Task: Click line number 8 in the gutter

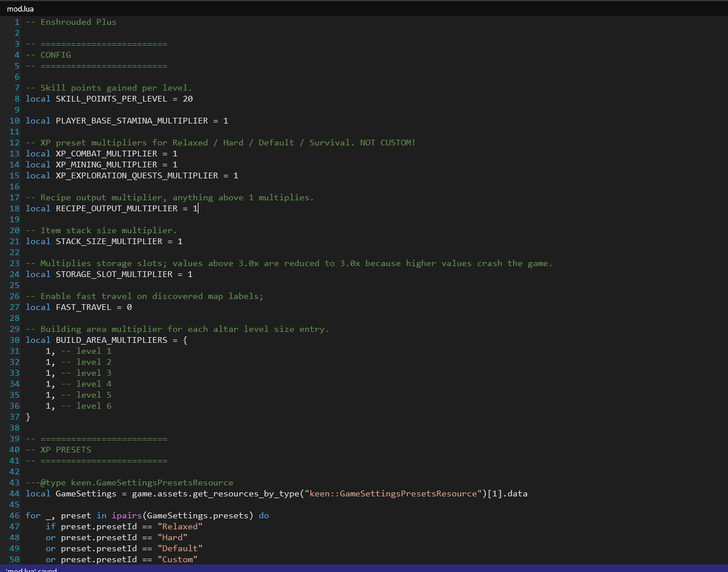Action: pos(17,99)
